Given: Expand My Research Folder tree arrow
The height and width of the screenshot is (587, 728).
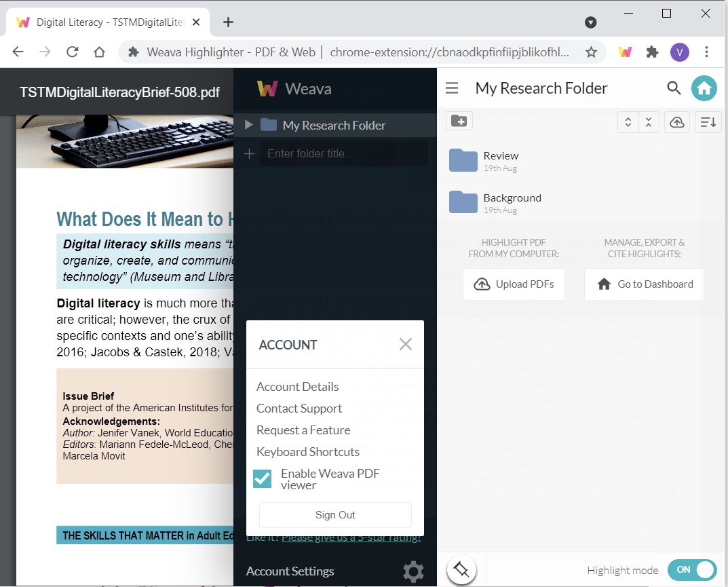Looking at the screenshot, I should click(248, 124).
